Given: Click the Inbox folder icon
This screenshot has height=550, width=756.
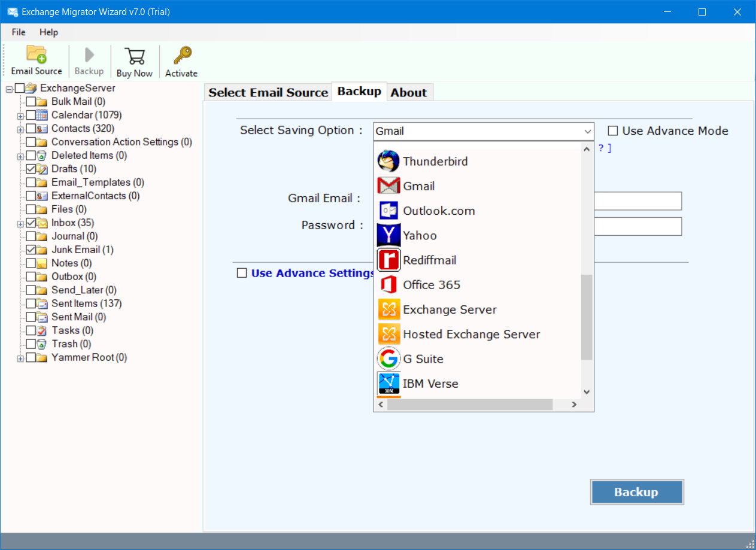Looking at the screenshot, I should tap(42, 223).
